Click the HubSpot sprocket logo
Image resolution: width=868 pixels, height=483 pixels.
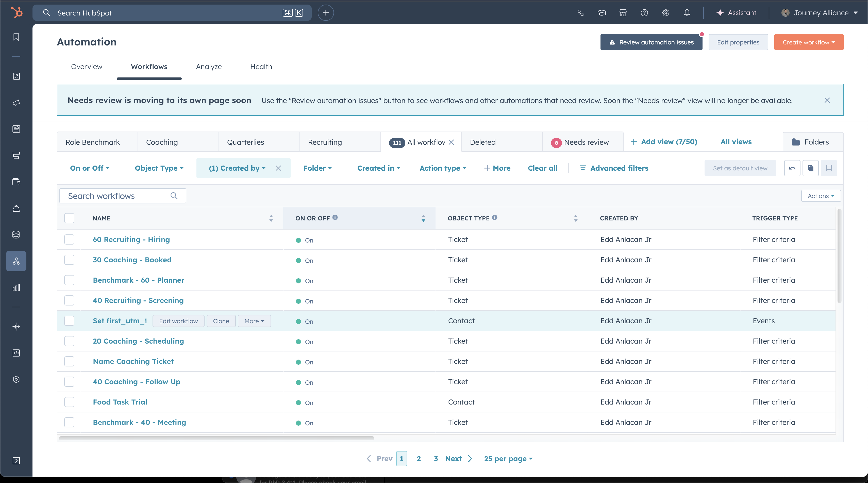click(16, 12)
